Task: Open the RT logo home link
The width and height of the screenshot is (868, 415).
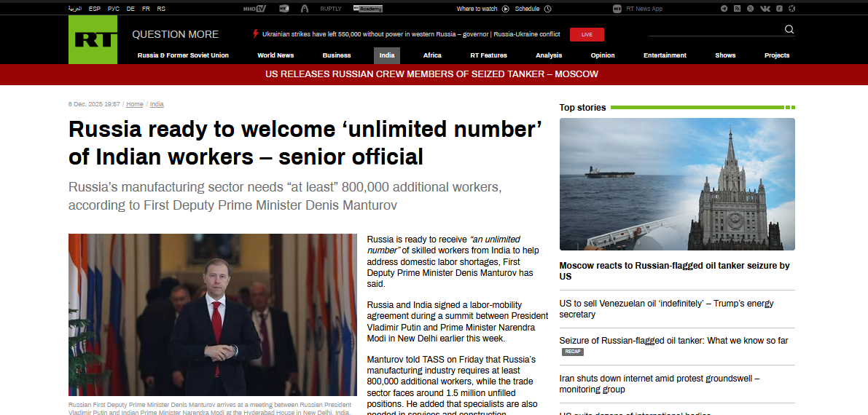Action: point(93,39)
